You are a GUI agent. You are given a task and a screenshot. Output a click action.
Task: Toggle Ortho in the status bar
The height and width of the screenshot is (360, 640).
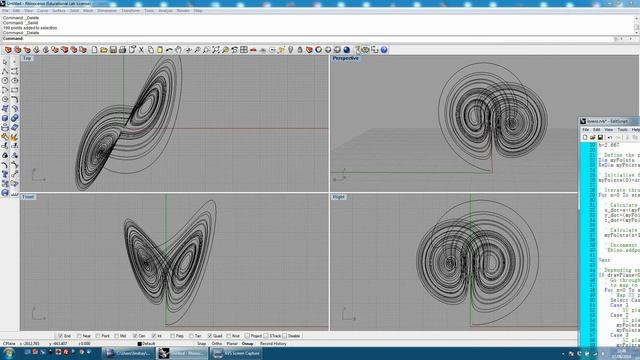click(217, 344)
